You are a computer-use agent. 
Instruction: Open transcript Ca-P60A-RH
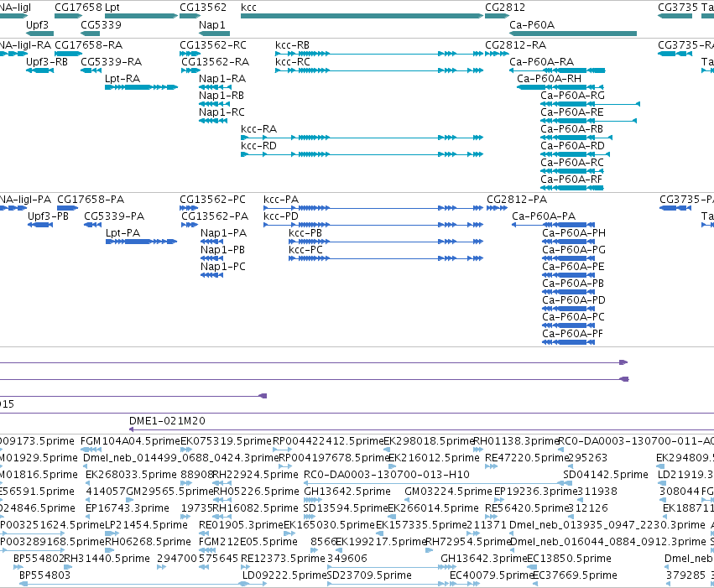550,79
